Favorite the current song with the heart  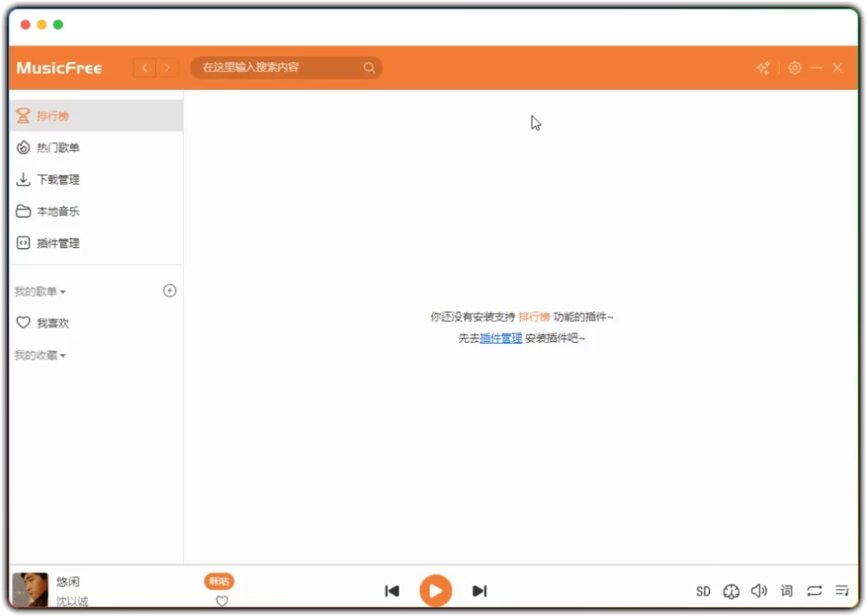click(221, 601)
